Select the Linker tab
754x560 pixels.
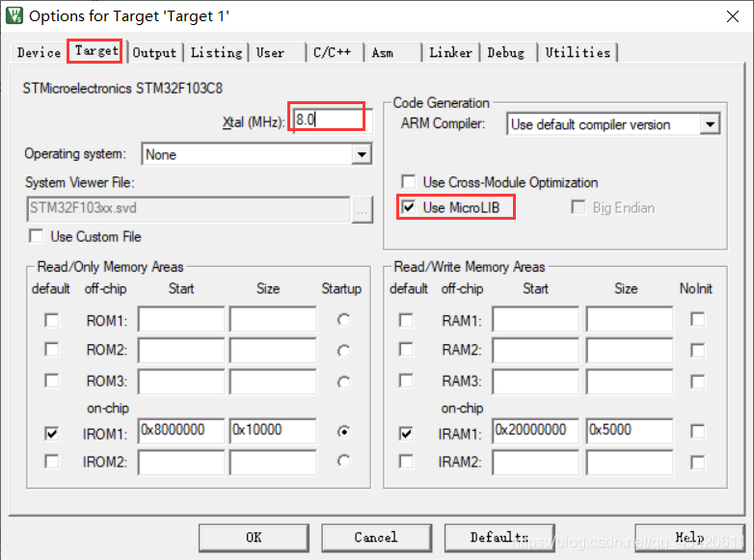[x=450, y=52]
